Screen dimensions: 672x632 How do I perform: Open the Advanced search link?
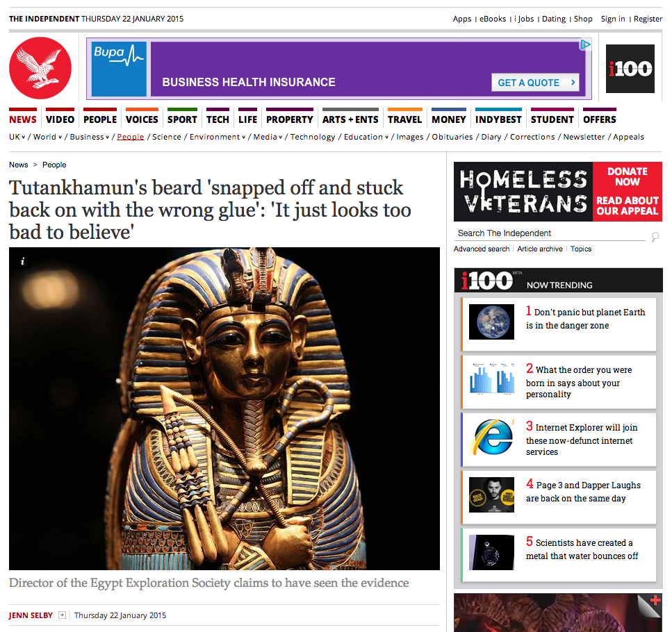(x=481, y=249)
